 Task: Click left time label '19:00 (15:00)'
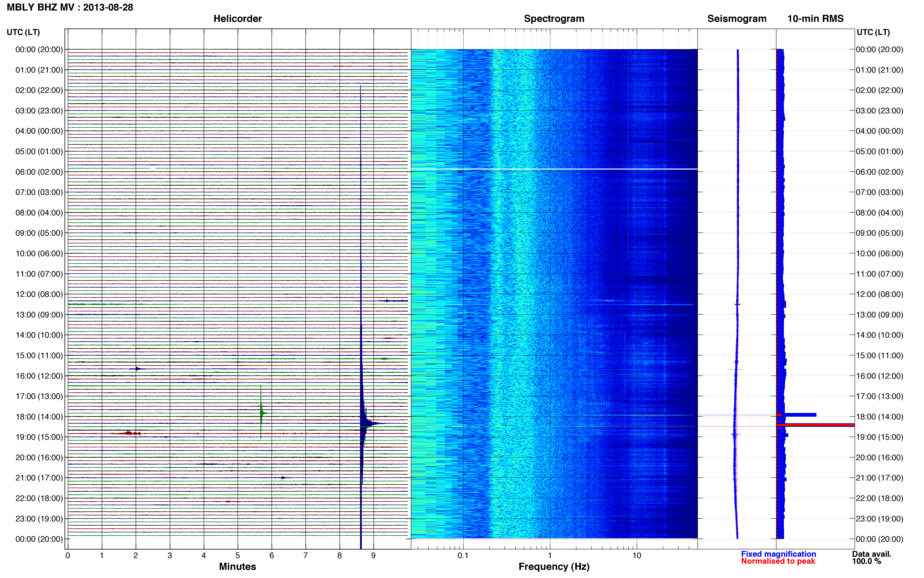tap(39, 437)
